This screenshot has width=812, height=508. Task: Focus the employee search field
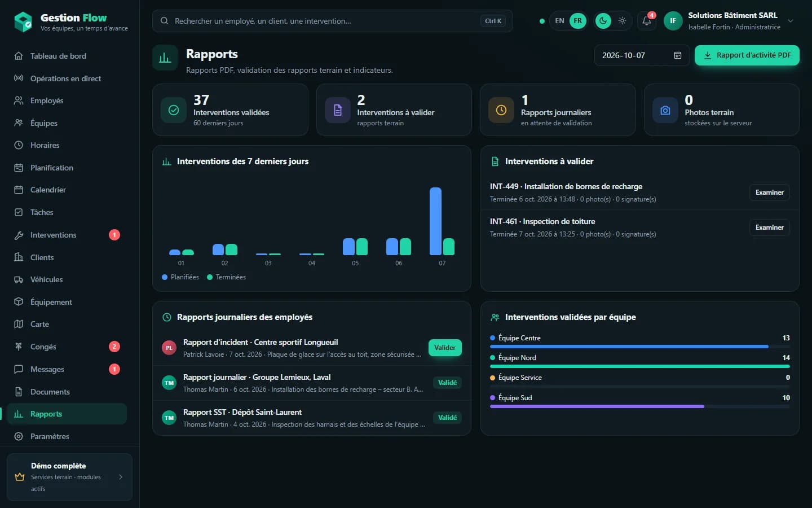pyautogui.click(x=332, y=21)
